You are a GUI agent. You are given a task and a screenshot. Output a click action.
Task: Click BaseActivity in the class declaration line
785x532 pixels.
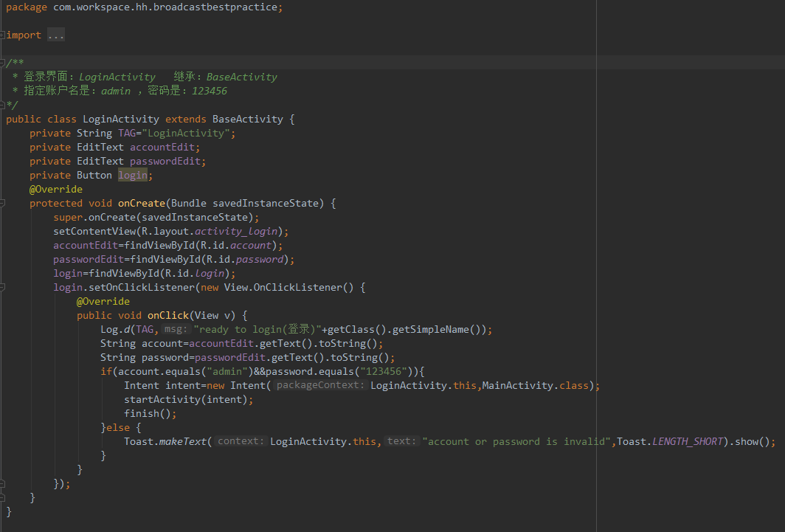[x=248, y=119]
